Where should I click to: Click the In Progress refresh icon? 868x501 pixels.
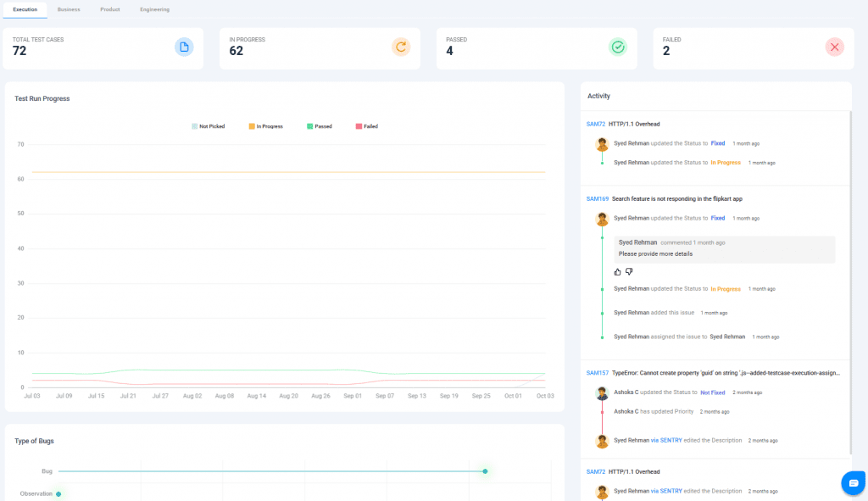401,47
